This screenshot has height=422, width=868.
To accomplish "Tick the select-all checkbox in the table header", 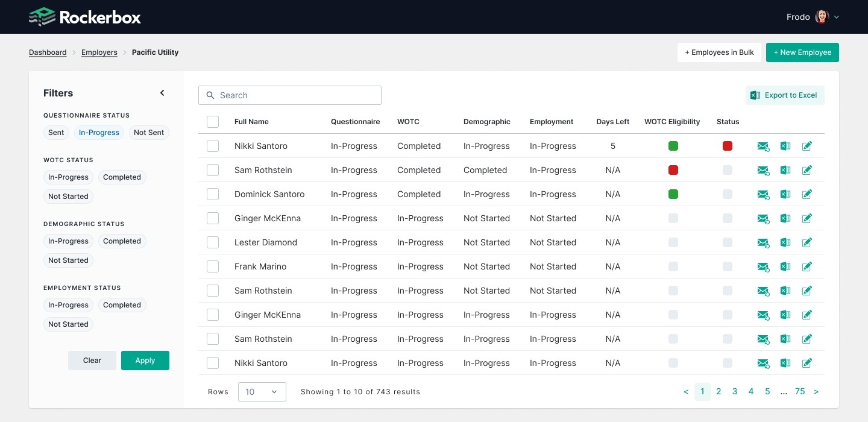I will click(x=213, y=122).
